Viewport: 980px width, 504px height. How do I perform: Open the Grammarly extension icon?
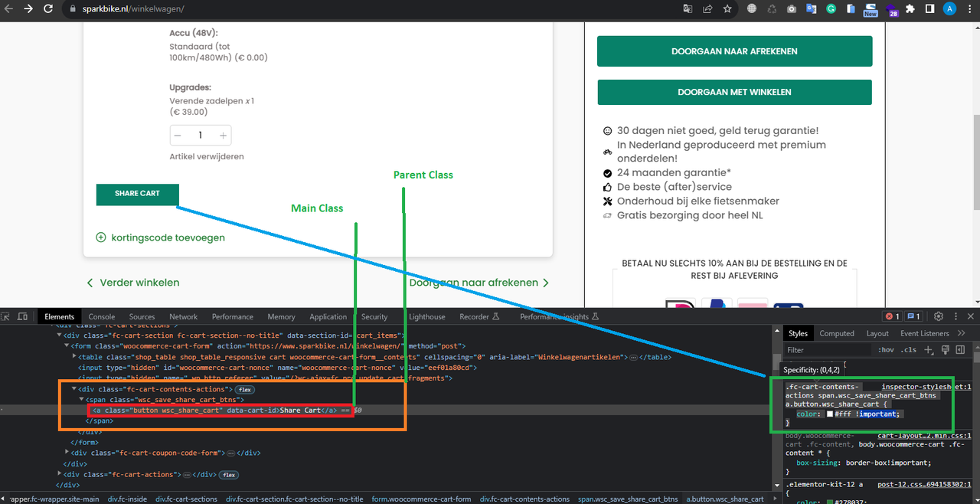click(831, 8)
